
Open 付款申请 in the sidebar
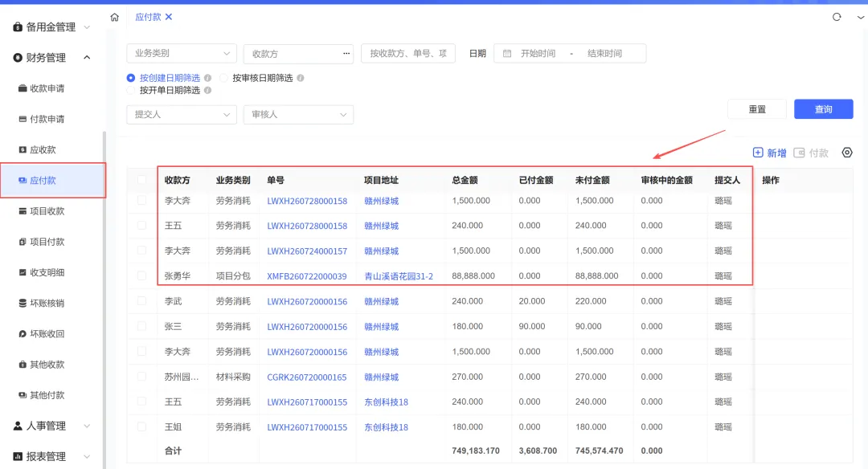47,119
